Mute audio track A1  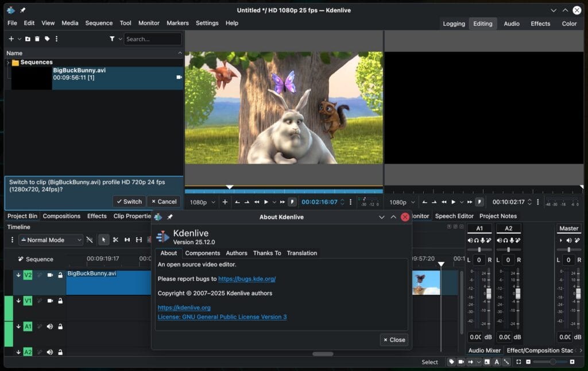49,326
